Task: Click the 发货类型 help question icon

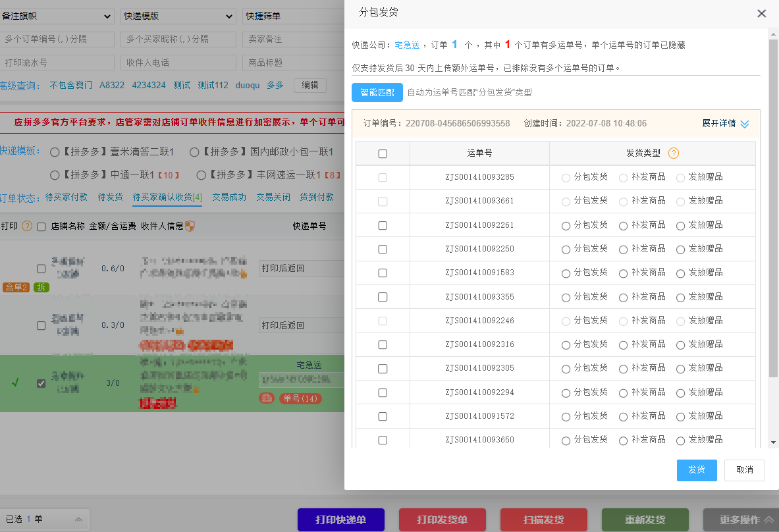Action: pyautogui.click(x=674, y=153)
